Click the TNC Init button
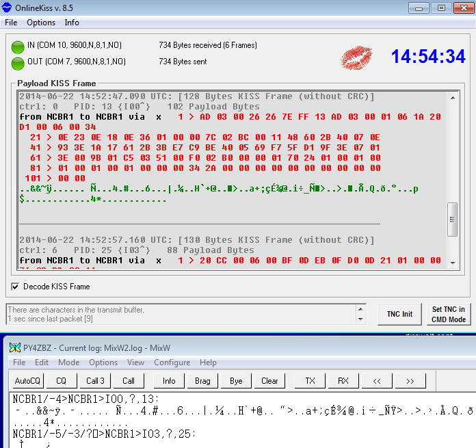Image resolution: width=476 pixels, height=448 pixels. [399, 314]
